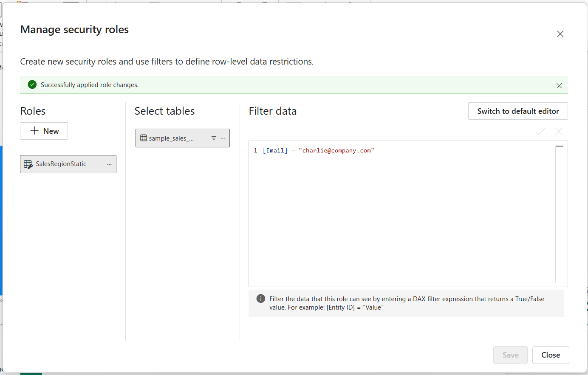
Task: Open more options for sample_sales table
Action: [223, 138]
